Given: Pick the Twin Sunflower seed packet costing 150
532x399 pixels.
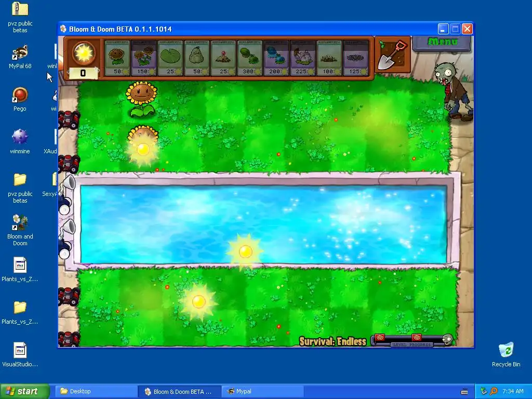Looking at the screenshot, I should point(143,58).
